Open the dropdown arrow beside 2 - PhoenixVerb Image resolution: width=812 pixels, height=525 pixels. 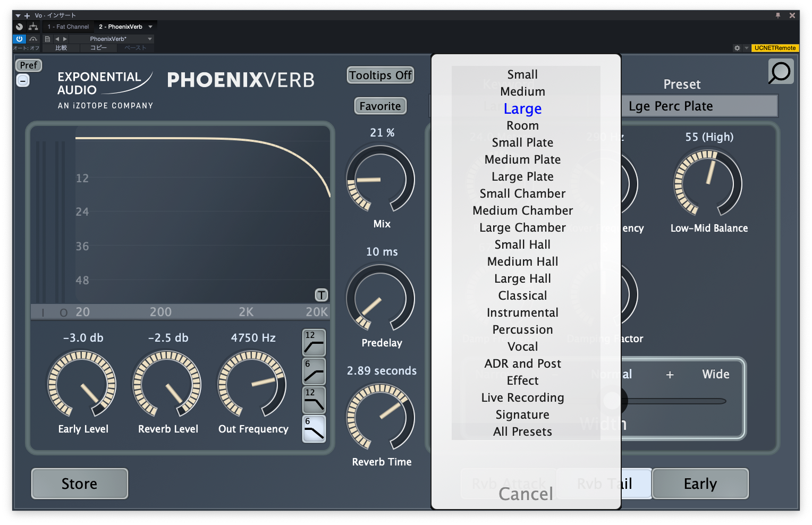click(150, 27)
